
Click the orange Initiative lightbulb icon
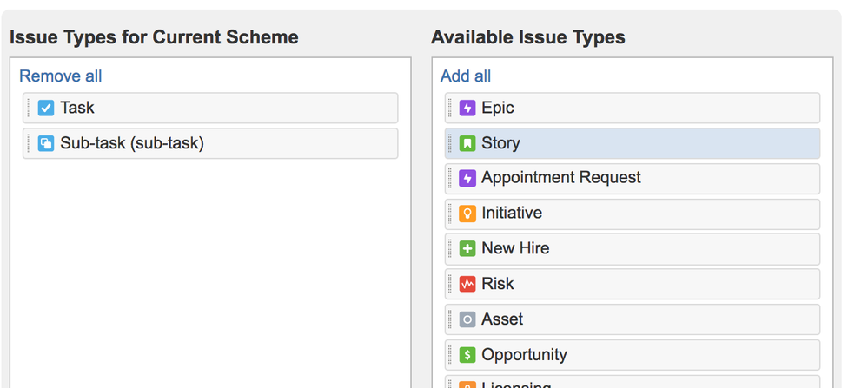tap(467, 214)
